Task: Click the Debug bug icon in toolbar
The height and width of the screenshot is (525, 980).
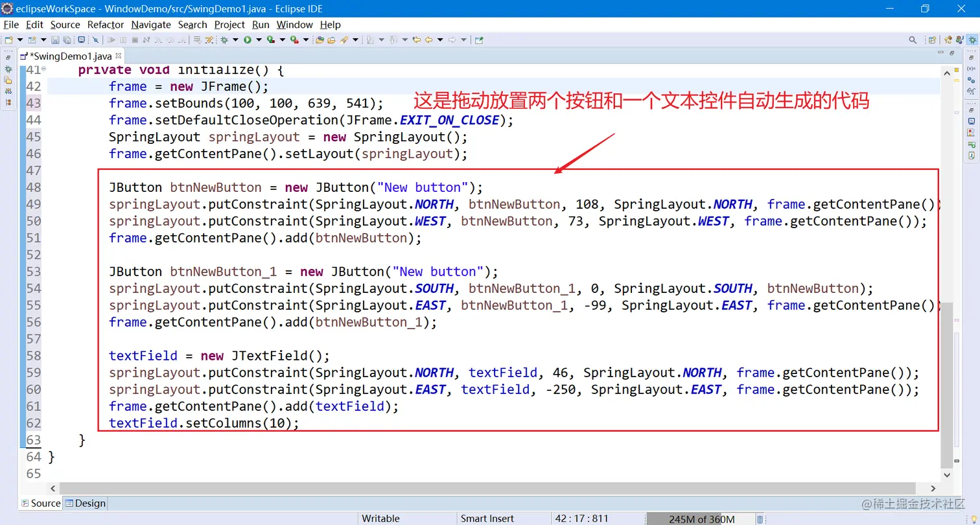Action: pyautogui.click(x=224, y=40)
